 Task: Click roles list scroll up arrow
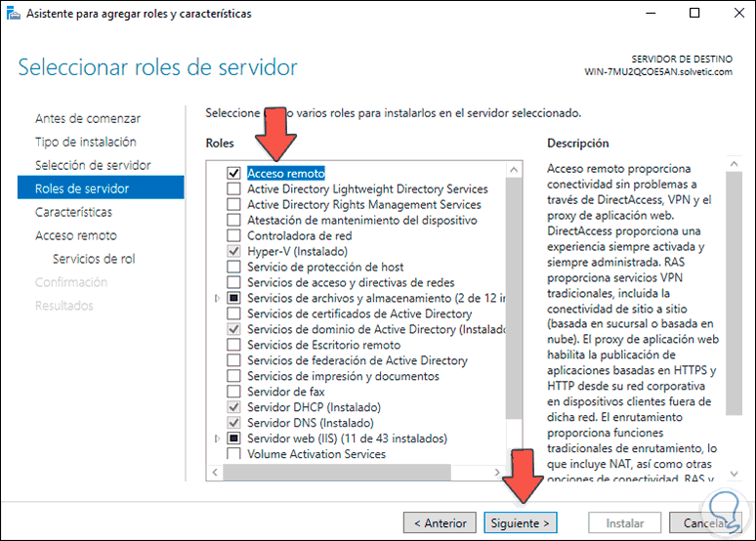(x=514, y=169)
